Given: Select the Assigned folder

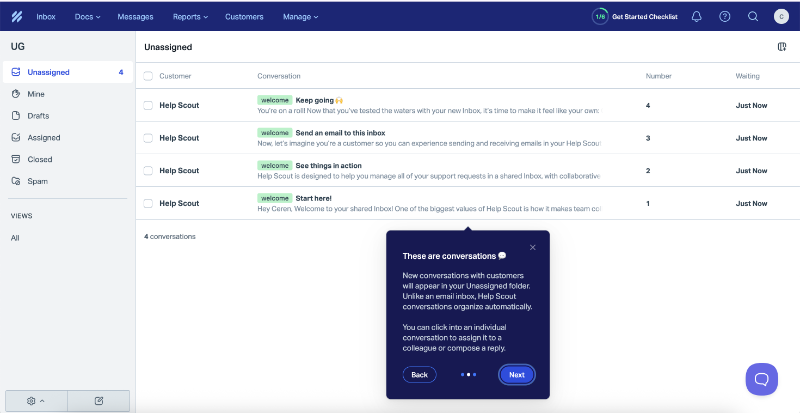Looking at the screenshot, I should tap(67, 137).
